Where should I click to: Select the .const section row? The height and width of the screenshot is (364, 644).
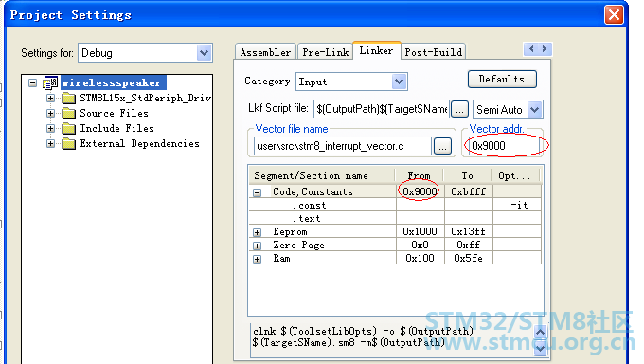(394, 206)
